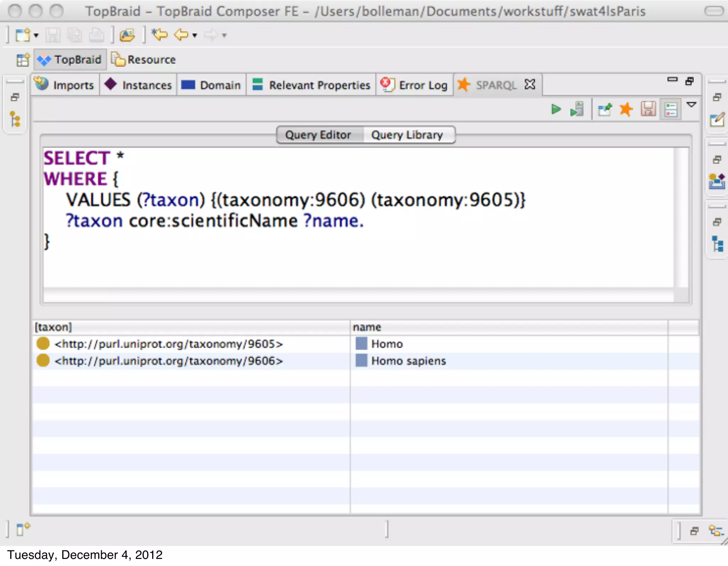
Task: Click inside the SPARQL query text editor
Action: [x=355, y=256]
